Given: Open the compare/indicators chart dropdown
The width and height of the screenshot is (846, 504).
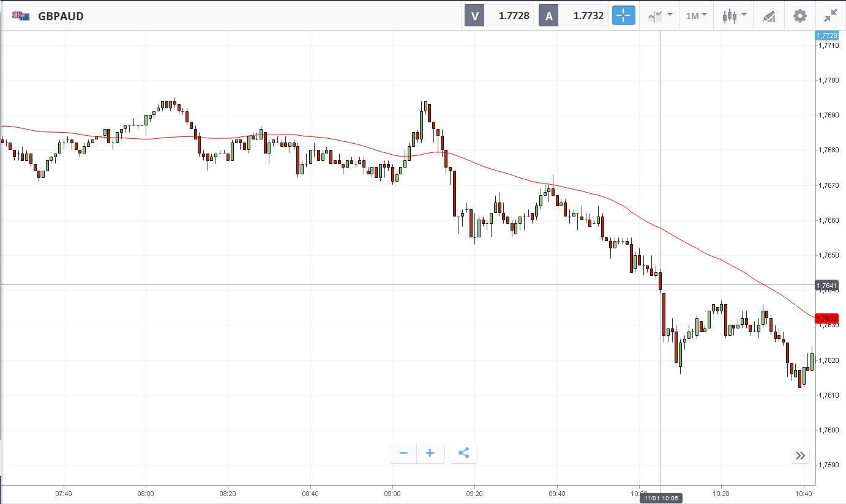Looking at the screenshot, I should [660, 16].
